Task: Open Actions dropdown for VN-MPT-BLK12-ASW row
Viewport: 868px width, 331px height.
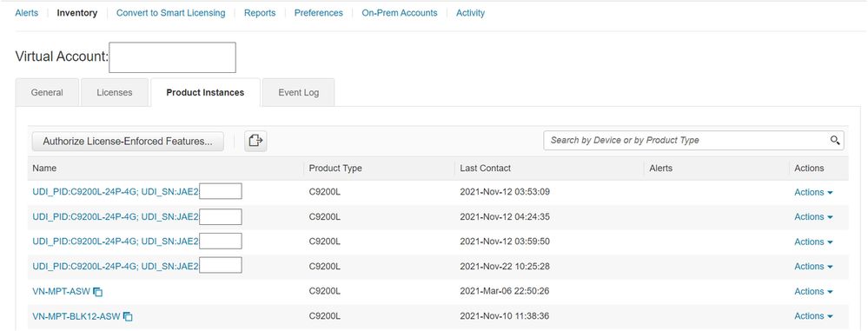Action: coord(813,316)
